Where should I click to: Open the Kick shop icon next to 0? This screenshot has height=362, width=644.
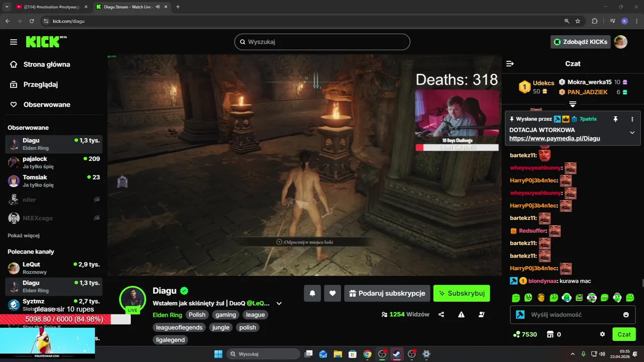(x=550, y=334)
